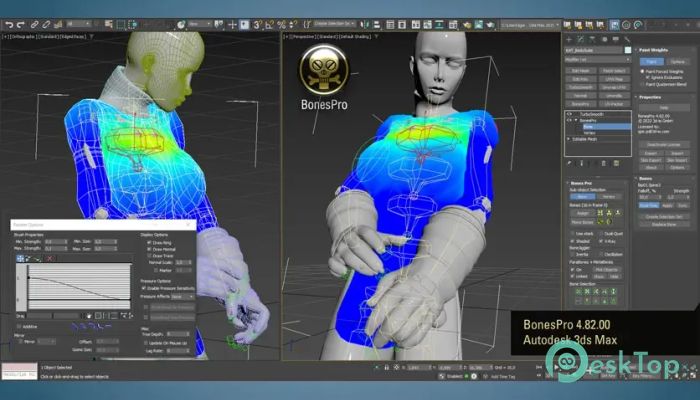Open the Pressure Affects dropdown
The height and width of the screenshot is (400, 700).
pyautogui.click(x=183, y=296)
